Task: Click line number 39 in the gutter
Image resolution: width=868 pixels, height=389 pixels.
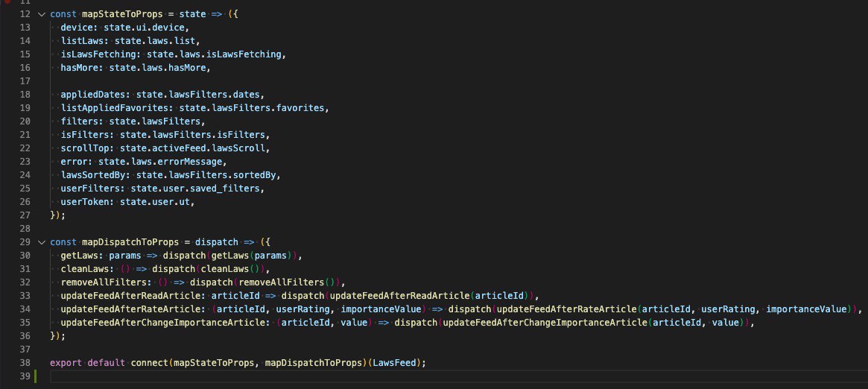Action: tap(25, 377)
